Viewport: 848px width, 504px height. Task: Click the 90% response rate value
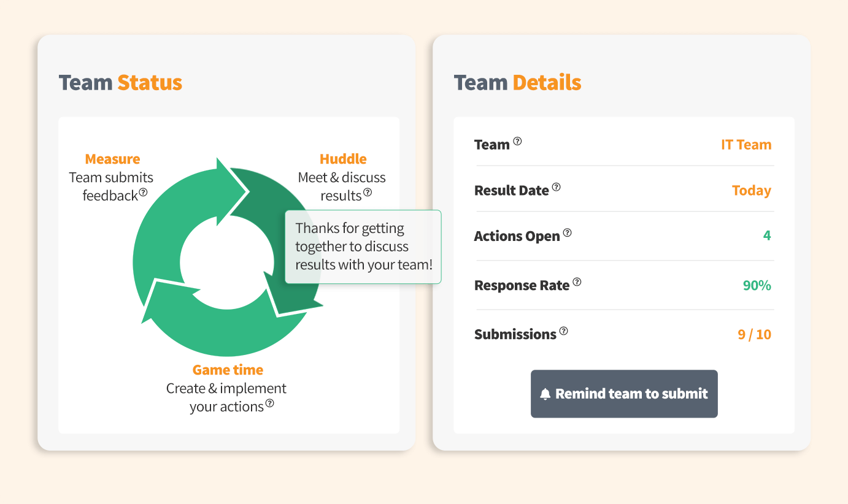coord(757,285)
